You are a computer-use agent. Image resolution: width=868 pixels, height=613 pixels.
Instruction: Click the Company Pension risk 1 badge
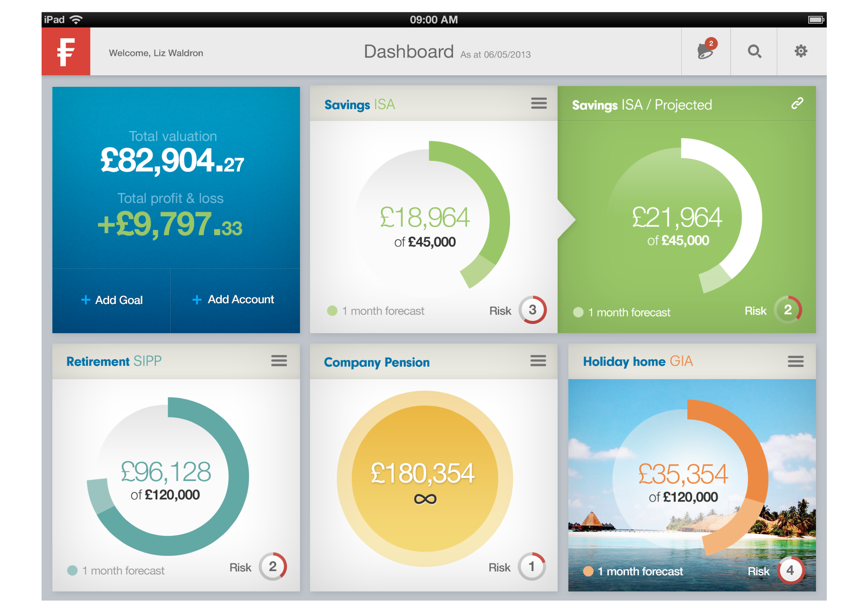(532, 567)
